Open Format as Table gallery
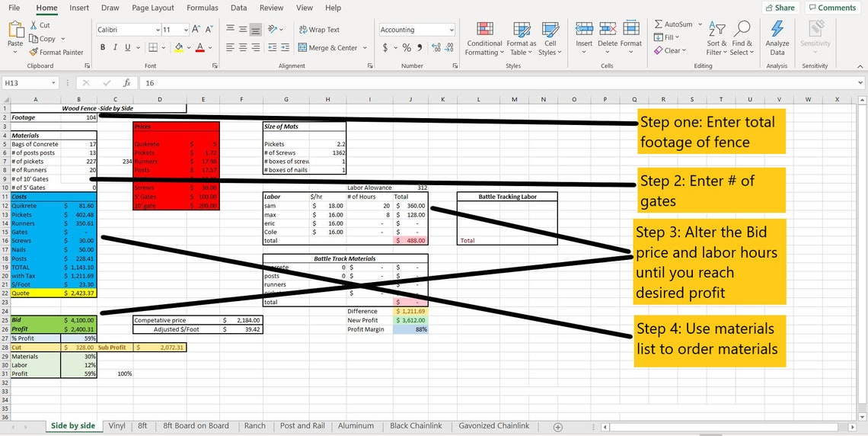Image resolution: width=868 pixels, height=436 pixels. point(521,39)
